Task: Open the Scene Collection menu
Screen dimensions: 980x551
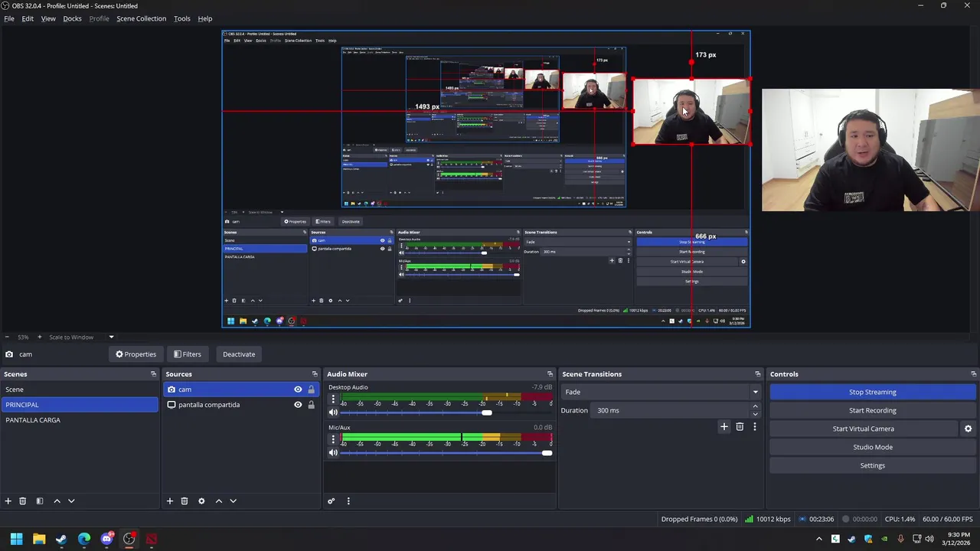Action: pyautogui.click(x=141, y=18)
